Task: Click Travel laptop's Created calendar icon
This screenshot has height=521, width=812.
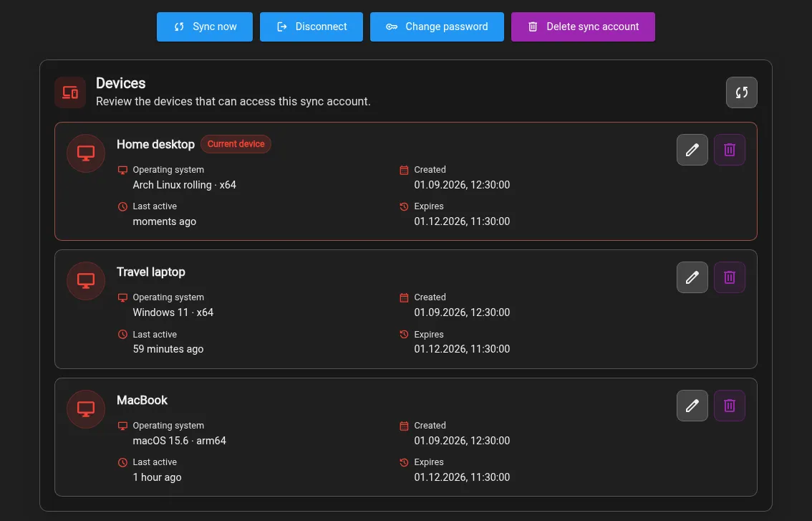Action: coord(404,297)
